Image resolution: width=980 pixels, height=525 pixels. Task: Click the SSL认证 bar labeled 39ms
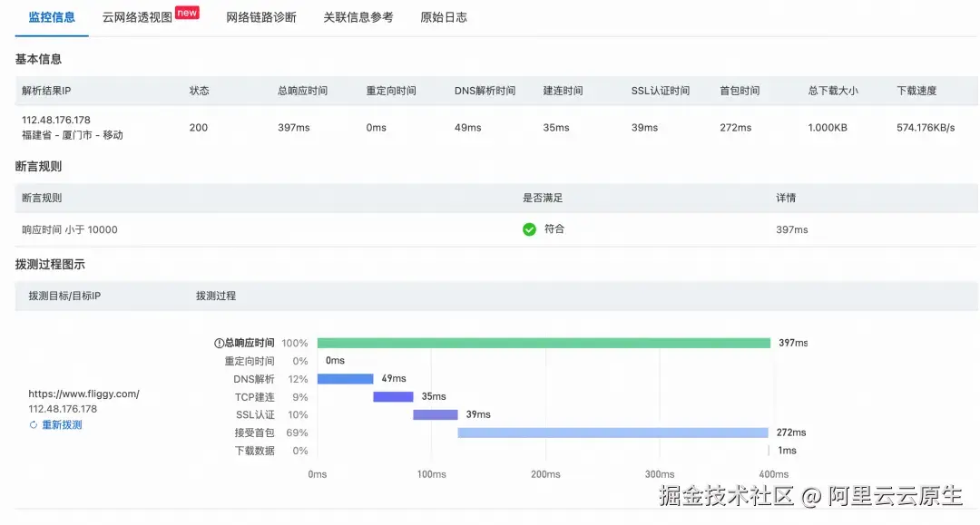click(x=436, y=414)
